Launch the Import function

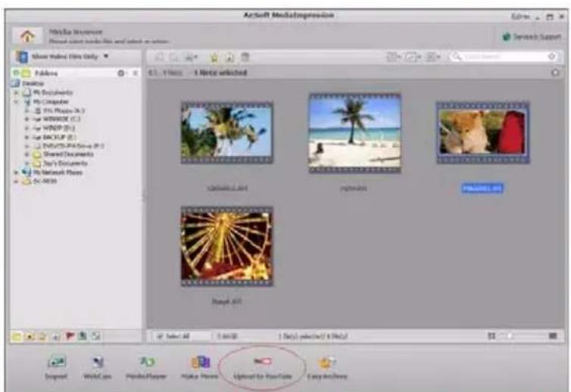pos(57,368)
